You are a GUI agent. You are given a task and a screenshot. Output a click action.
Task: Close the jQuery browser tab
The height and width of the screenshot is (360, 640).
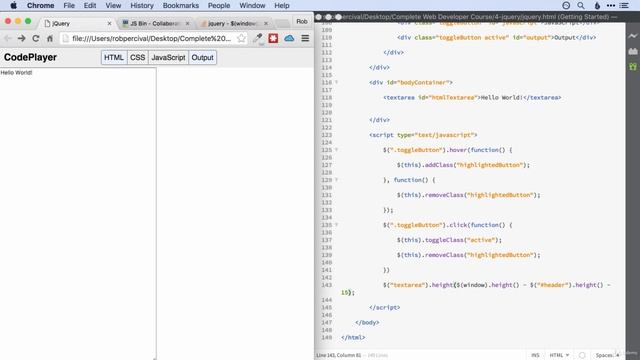(x=109, y=24)
